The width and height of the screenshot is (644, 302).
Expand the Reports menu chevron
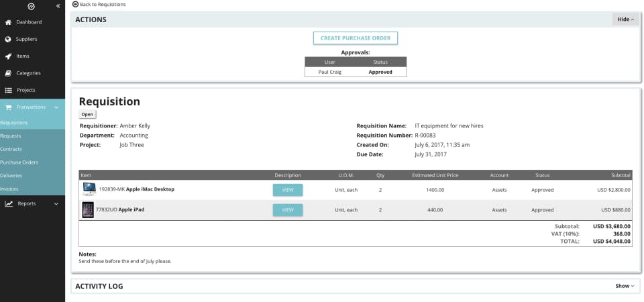[x=56, y=204]
